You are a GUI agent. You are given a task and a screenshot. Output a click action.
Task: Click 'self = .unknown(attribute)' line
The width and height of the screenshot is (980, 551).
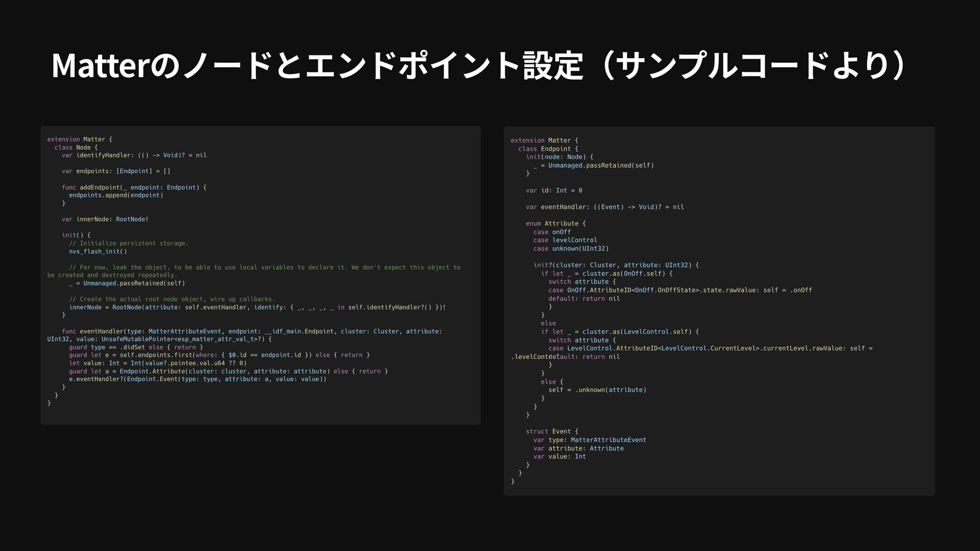(597, 390)
